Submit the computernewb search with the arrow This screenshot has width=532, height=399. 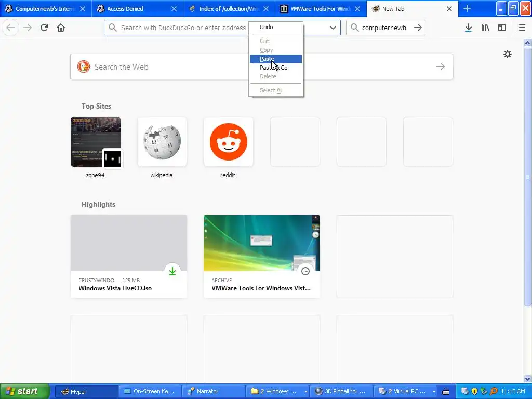tap(418, 28)
